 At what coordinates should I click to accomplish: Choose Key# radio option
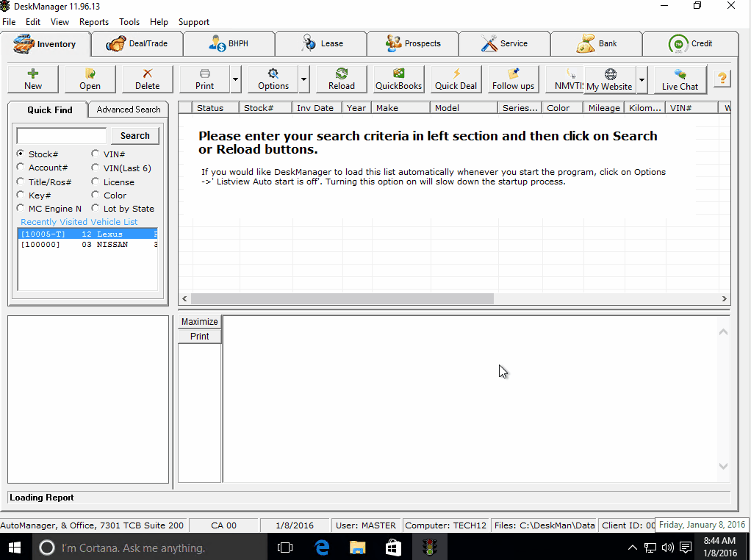pyautogui.click(x=20, y=195)
